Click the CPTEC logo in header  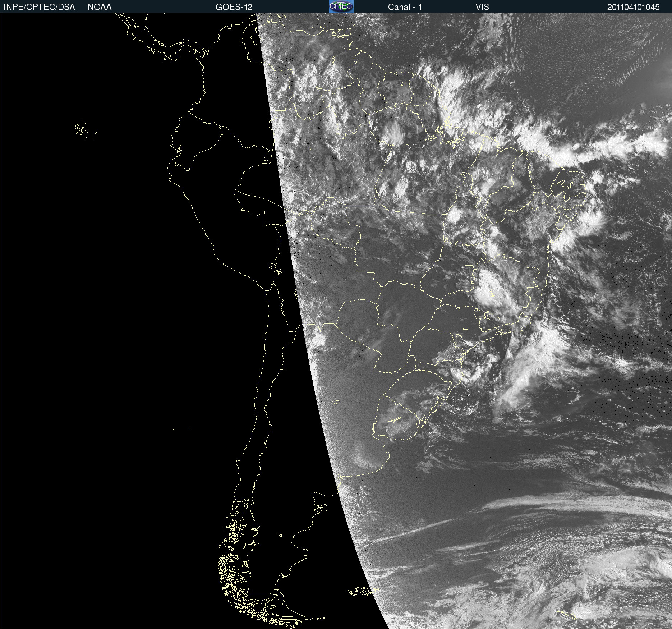point(341,6)
